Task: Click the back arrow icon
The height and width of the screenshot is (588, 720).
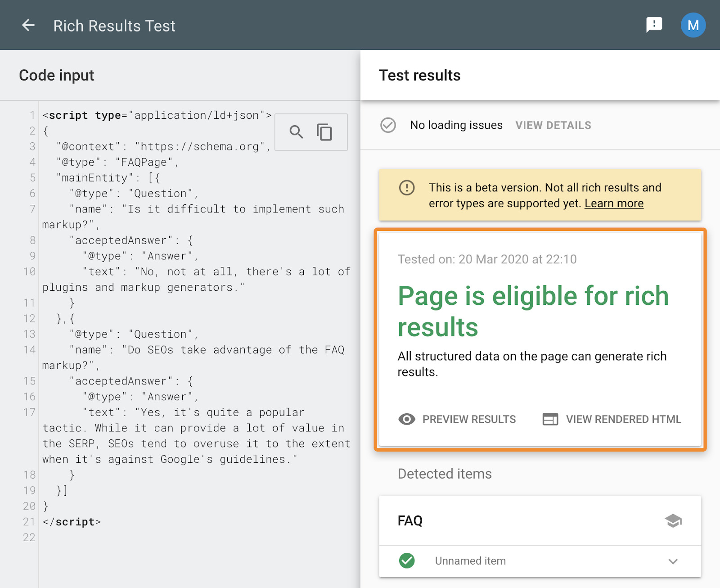Action: coord(28,25)
